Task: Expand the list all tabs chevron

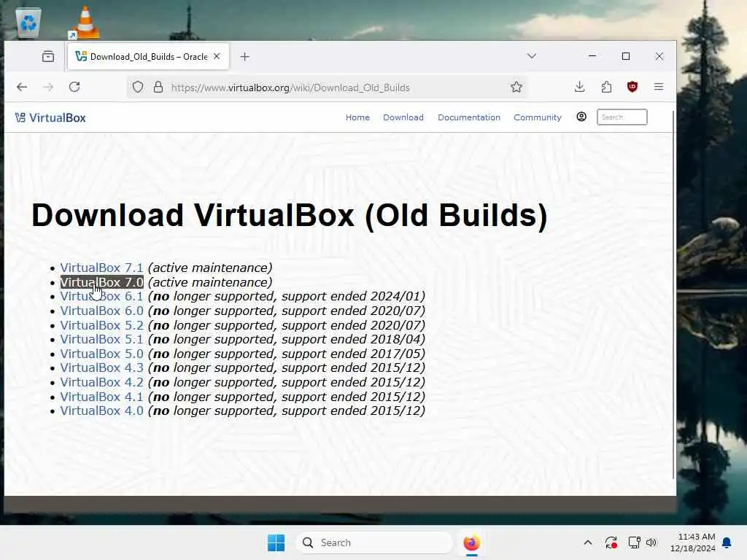Action: click(x=532, y=56)
